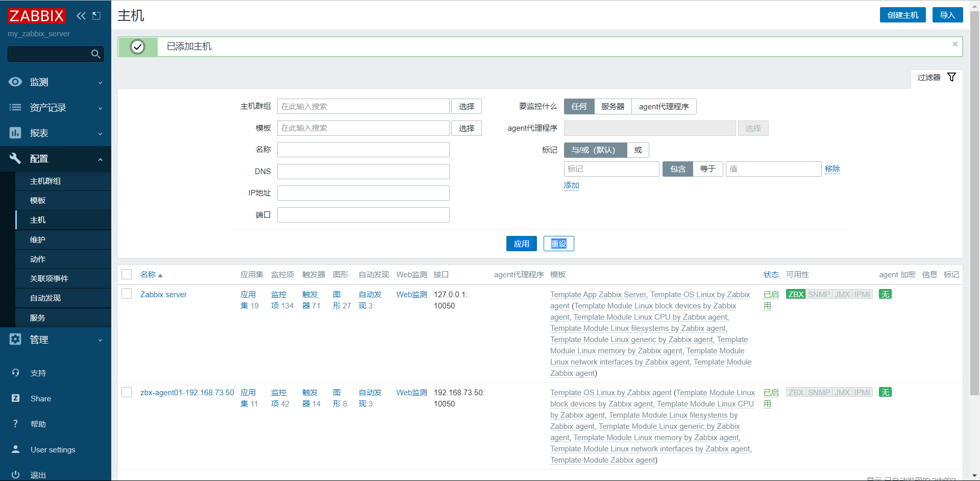
Task: Expand the 监测 menu section
Action: tap(56, 82)
